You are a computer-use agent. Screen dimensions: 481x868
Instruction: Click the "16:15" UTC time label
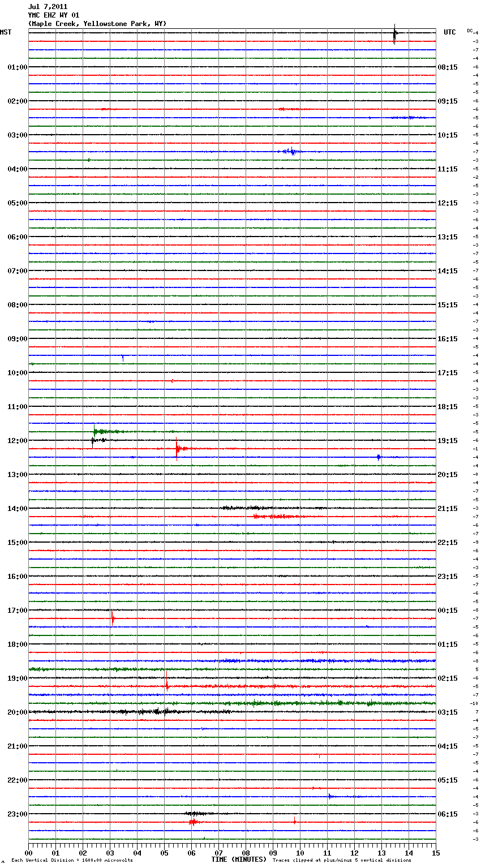448,338
